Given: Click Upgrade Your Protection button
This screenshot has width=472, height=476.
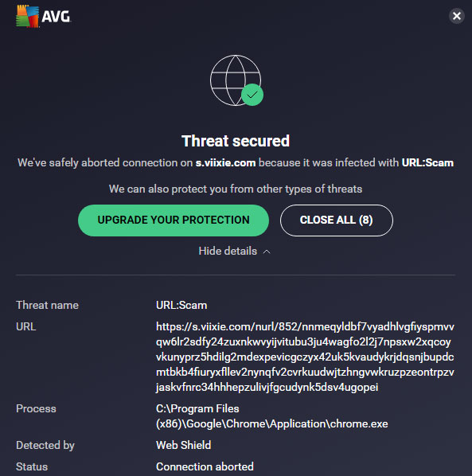Looking at the screenshot, I should [x=174, y=220].
